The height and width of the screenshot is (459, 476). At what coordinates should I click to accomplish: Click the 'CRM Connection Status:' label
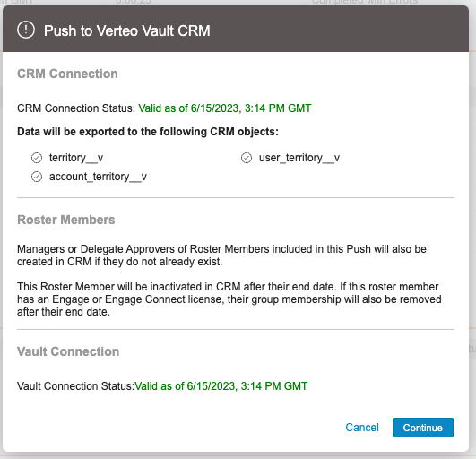(x=76, y=108)
